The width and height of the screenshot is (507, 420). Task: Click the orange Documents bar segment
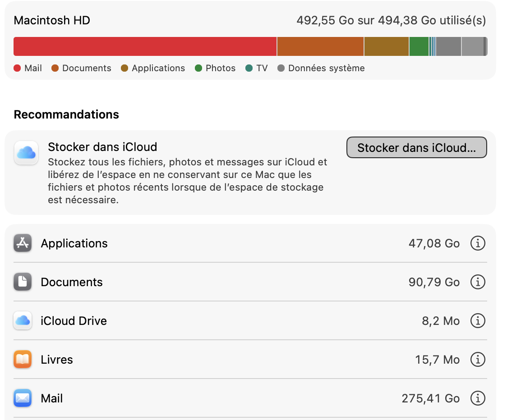tap(320, 46)
